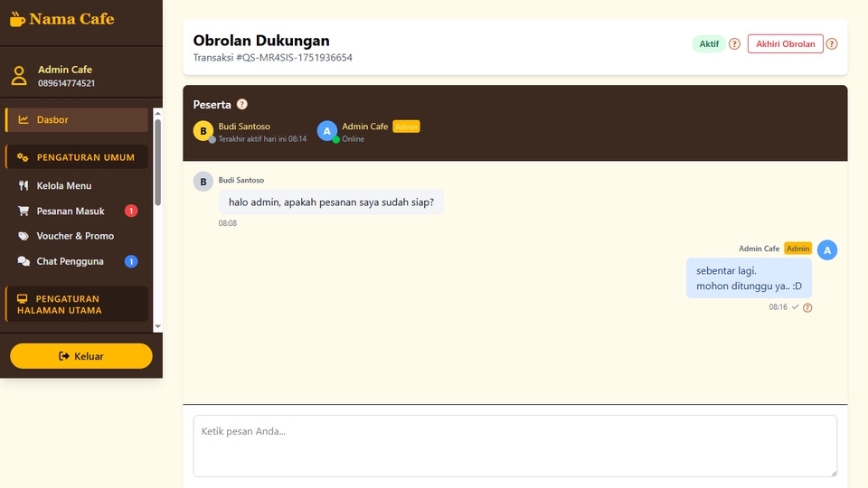Viewport: 868px width, 488px height.
Task: Click the Pesanan Masuk cart icon
Action: (x=24, y=211)
